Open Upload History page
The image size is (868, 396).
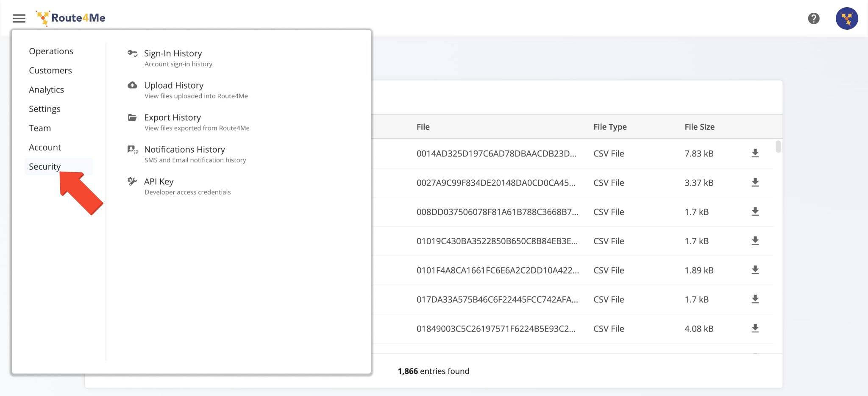[x=174, y=85]
